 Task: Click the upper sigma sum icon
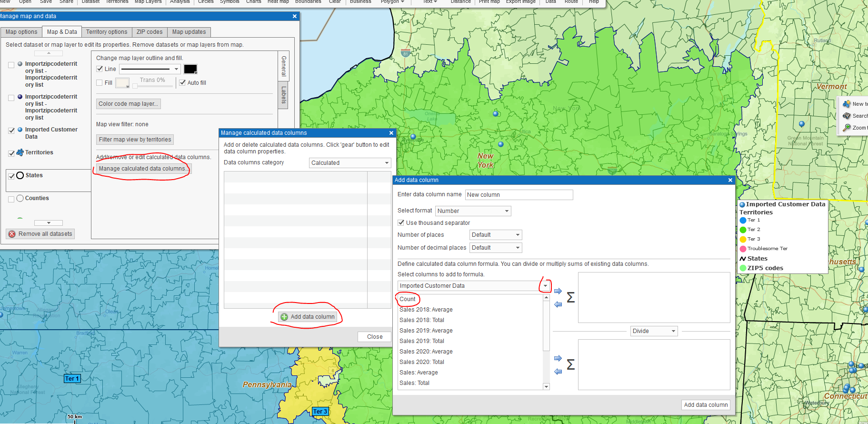tap(571, 298)
